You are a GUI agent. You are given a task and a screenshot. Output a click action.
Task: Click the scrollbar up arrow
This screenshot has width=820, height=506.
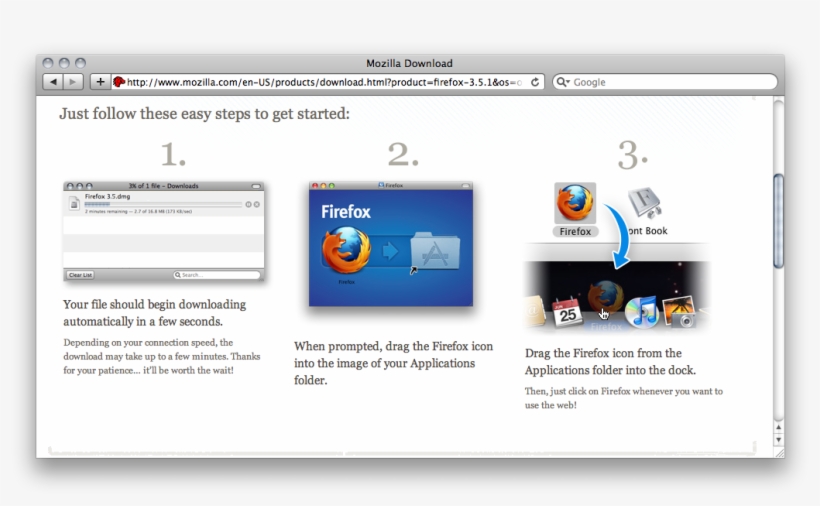pos(779,427)
